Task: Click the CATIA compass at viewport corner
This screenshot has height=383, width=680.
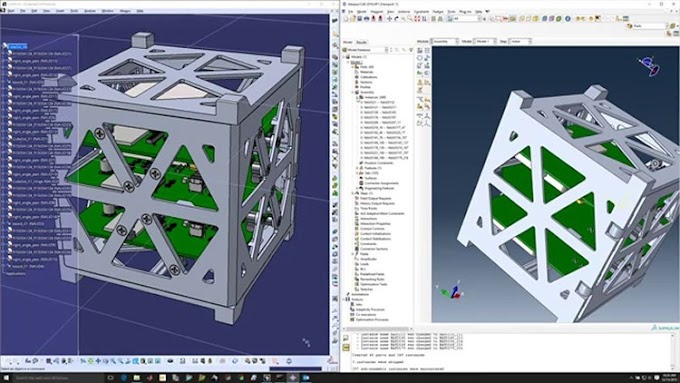Action: coord(307,342)
